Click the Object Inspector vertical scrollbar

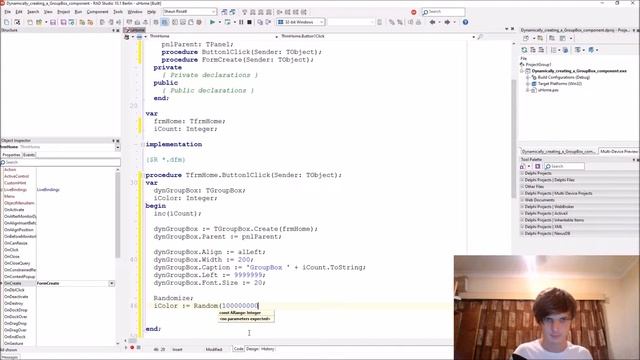pos(118,214)
